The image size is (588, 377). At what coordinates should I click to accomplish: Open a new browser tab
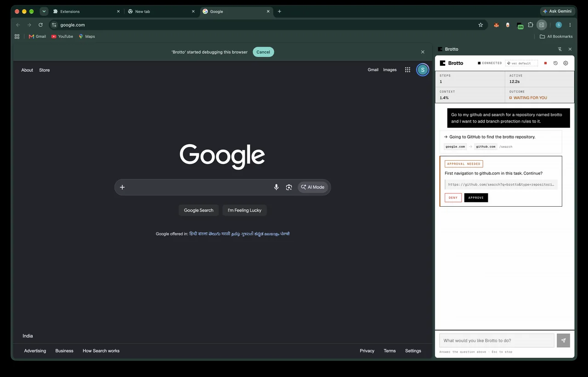pos(279,11)
